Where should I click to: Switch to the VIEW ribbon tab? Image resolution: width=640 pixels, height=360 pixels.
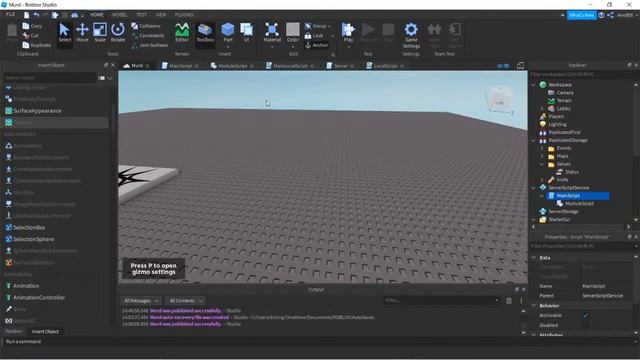pos(160,15)
